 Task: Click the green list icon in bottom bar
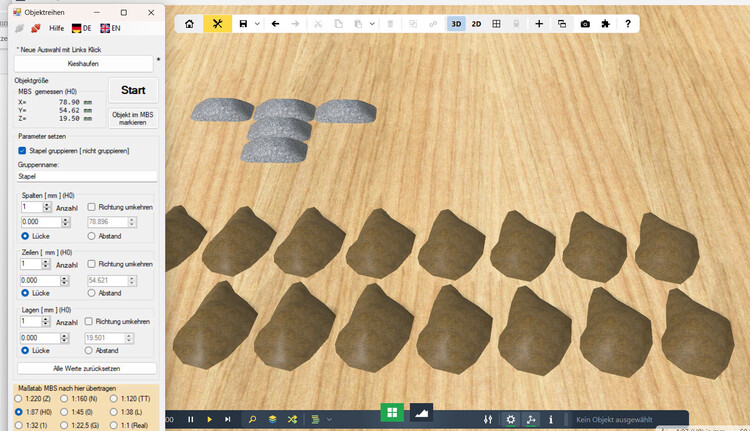[315, 420]
